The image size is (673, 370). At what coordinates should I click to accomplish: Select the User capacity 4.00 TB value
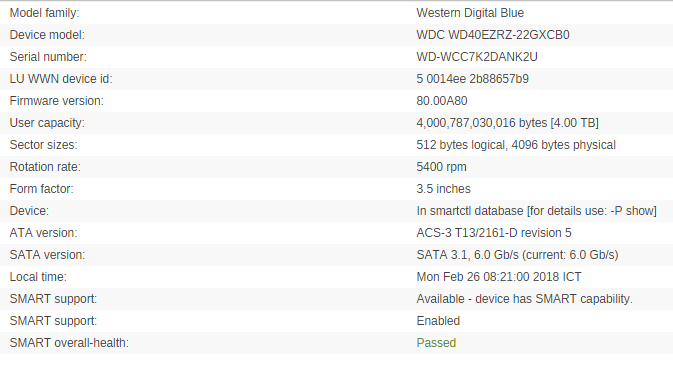coord(507,123)
